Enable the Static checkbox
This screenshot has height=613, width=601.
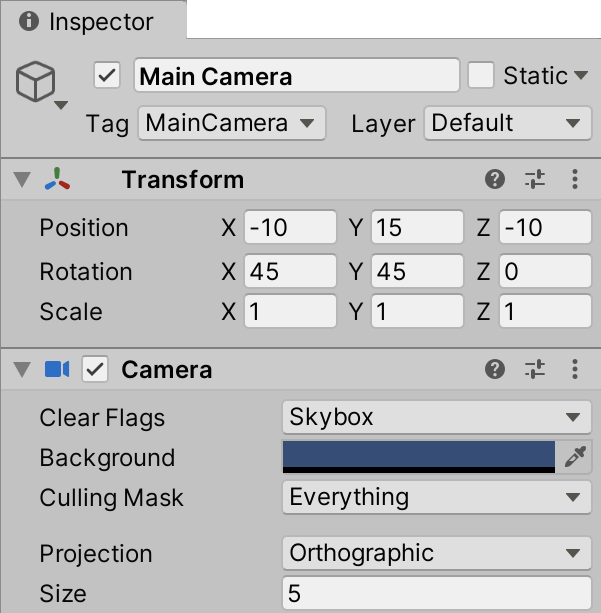482,76
